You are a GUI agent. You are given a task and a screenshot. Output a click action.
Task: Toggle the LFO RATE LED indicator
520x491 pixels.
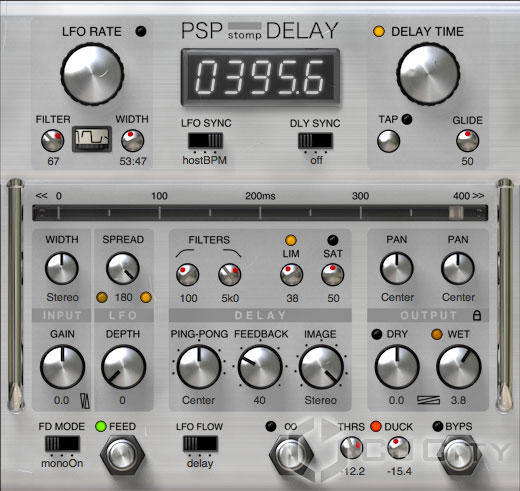pos(141,31)
